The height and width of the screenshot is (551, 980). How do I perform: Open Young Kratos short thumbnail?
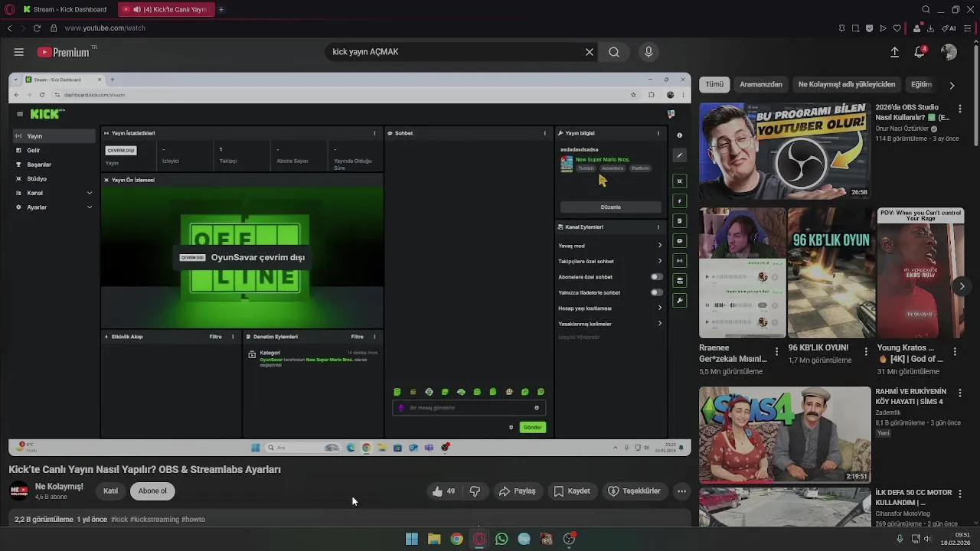[920, 272]
